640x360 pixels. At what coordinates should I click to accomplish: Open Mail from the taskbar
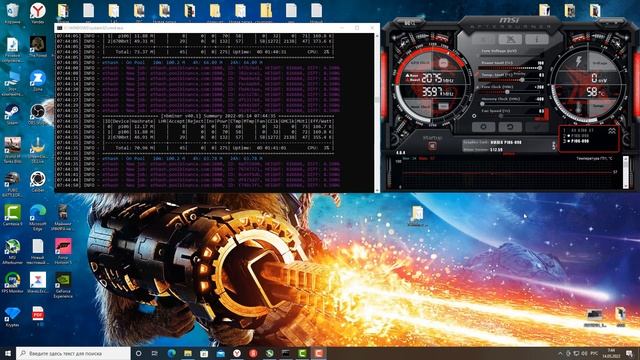[x=220, y=353]
